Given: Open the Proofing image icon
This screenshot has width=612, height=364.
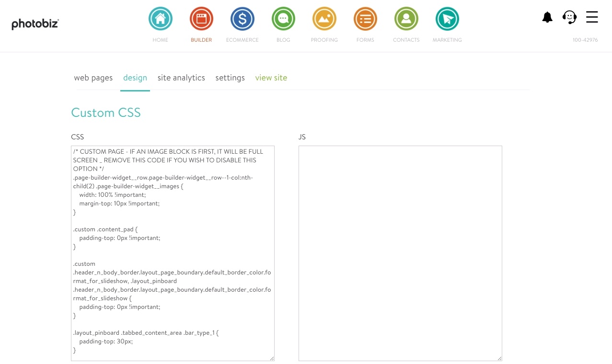Looking at the screenshot, I should coord(324,19).
